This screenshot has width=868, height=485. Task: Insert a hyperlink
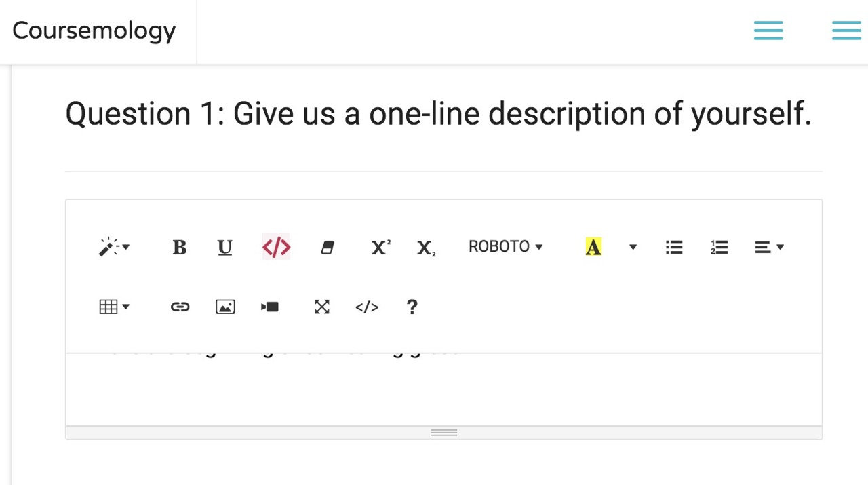tap(180, 307)
